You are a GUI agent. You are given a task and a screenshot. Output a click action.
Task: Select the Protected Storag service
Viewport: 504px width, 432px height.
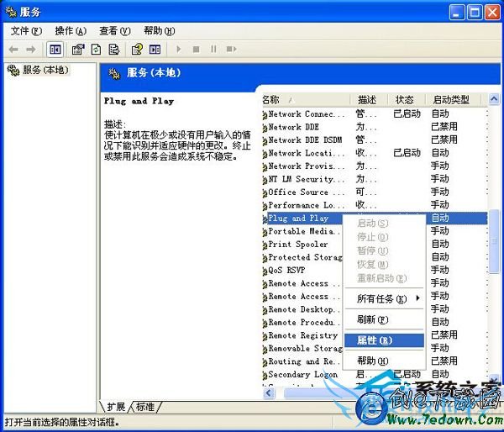click(306, 257)
